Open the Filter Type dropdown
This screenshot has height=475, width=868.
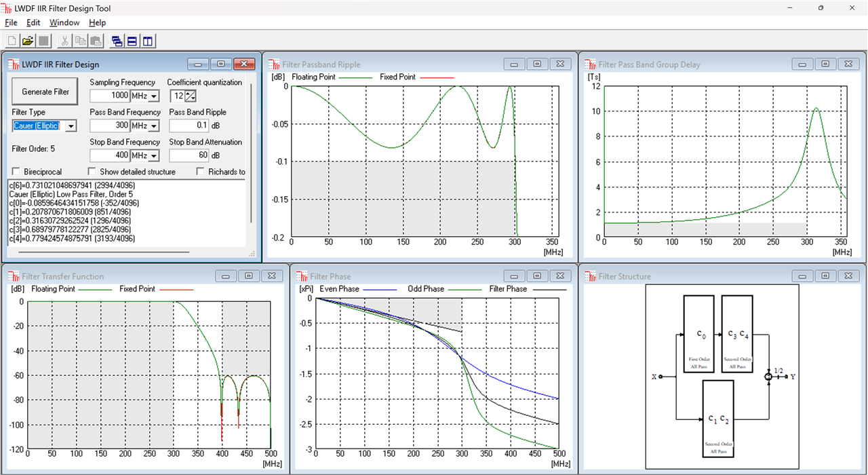[71, 126]
